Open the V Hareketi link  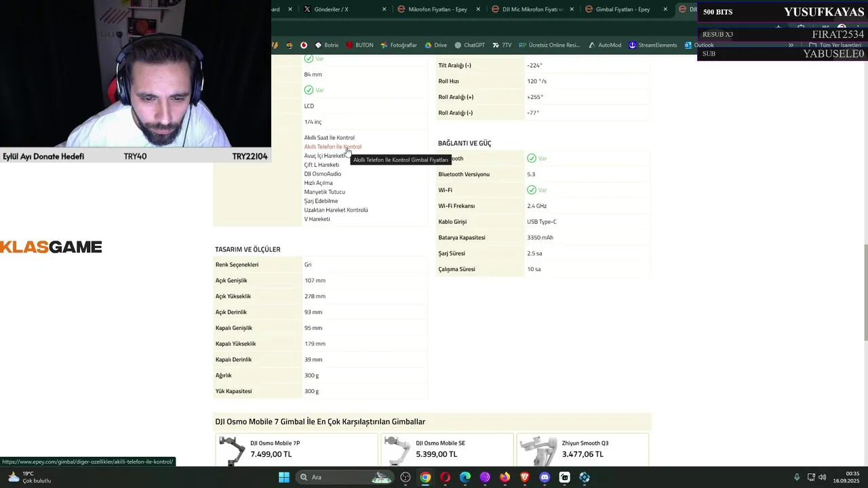pos(317,219)
